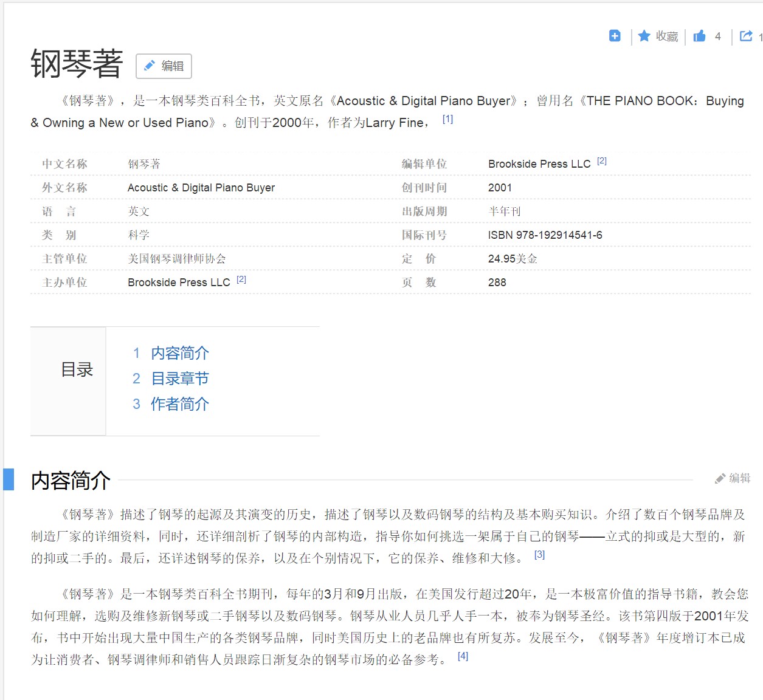The width and height of the screenshot is (763, 700).
Task: Open reference [1] in the intro paragraph
Action: (x=447, y=119)
